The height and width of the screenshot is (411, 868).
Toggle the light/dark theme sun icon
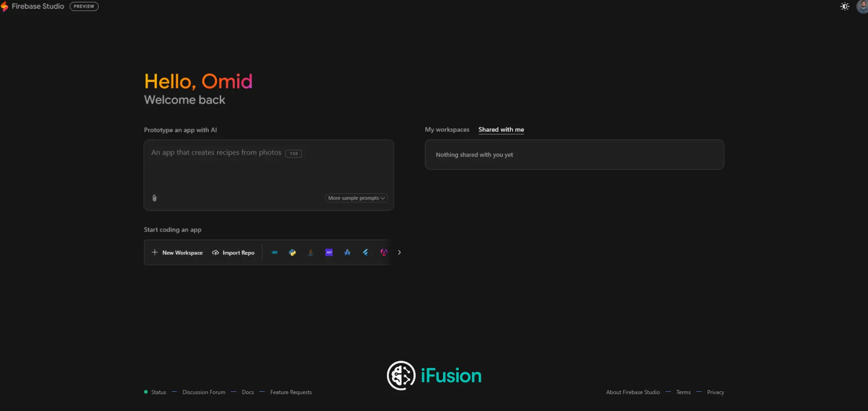[x=845, y=6]
